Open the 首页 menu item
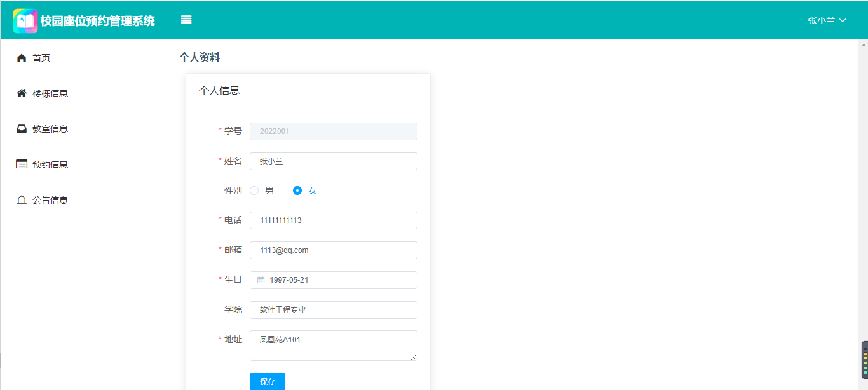This screenshot has width=868, height=390. pyautogui.click(x=83, y=58)
